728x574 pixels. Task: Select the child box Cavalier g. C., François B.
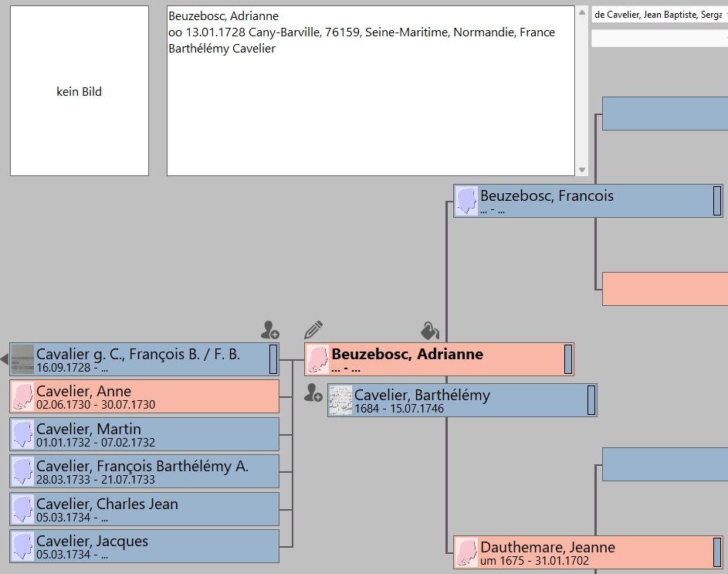[144, 359]
